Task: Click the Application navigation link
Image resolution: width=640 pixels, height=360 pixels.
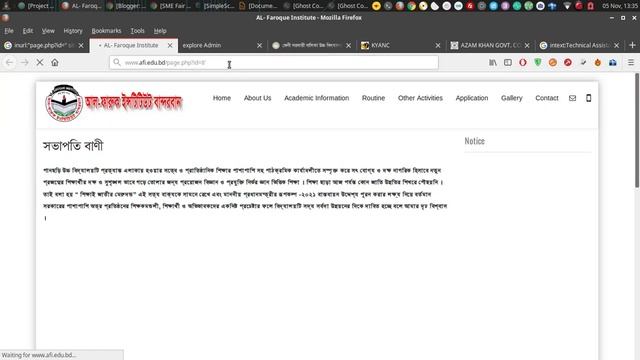Action: coord(472,98)
